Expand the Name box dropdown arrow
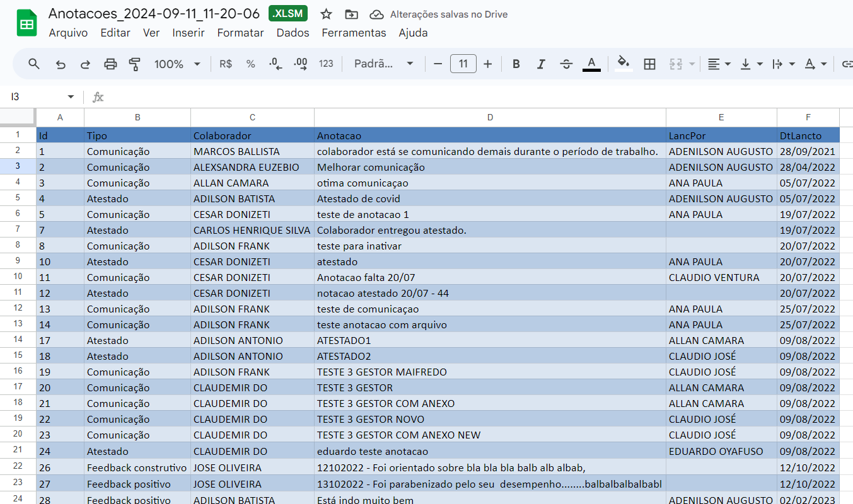The height and width of the screenshot is (504, 853). (71, 97)
